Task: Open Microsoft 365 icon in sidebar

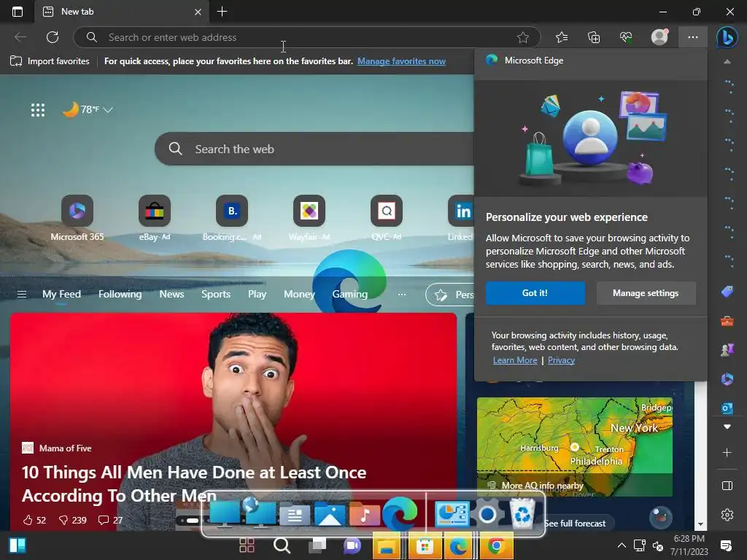Action: 727,379
